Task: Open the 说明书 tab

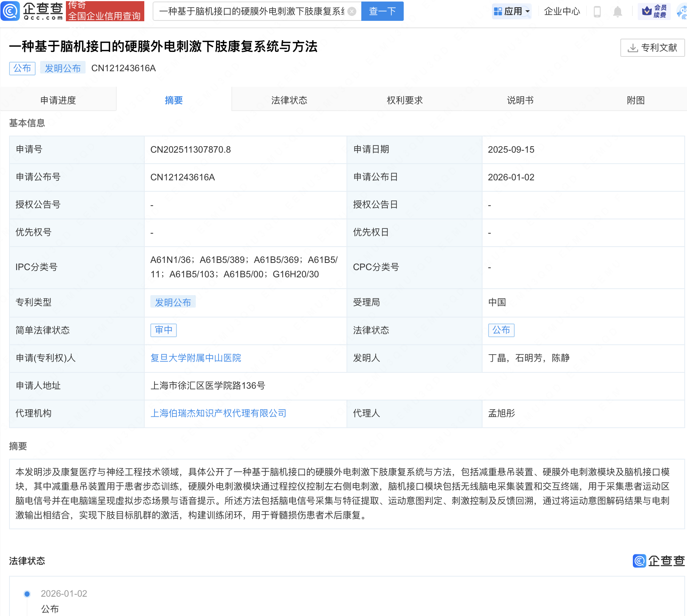Action: [x=520, y=100]
